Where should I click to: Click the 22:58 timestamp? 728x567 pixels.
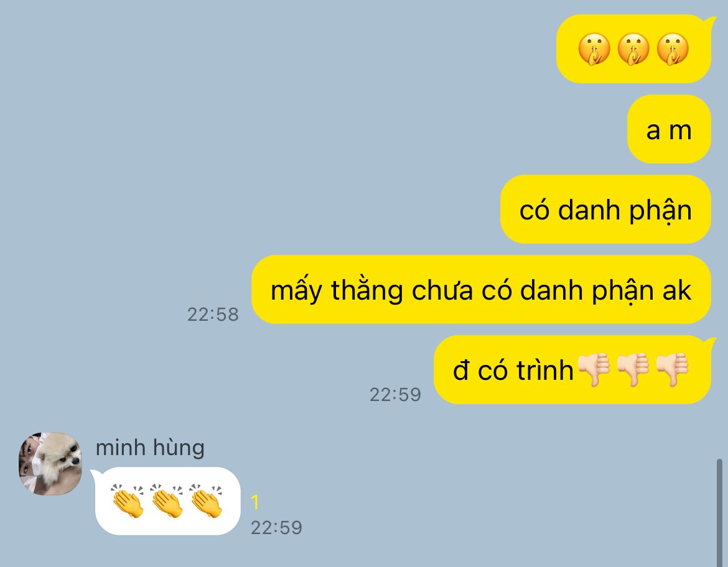tap(213, 315)
